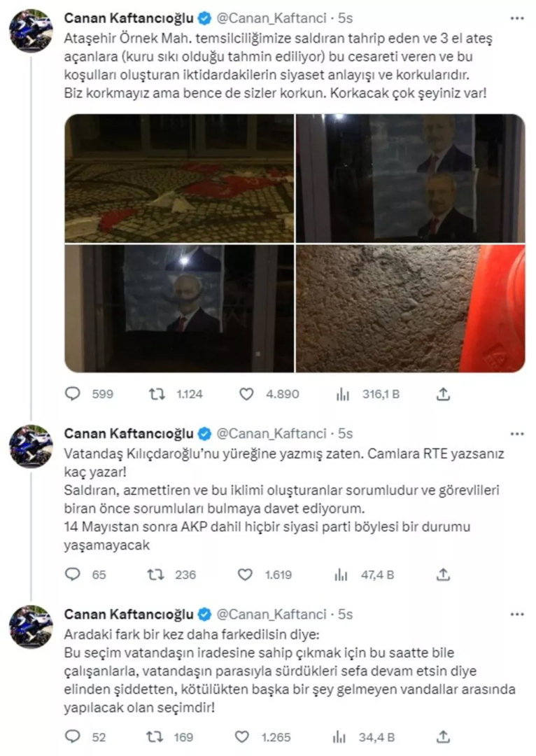Open top-left photo of damaged floor mosaic
The width and height of the screenshot is (536, 756).
click(x=179, y=178)
